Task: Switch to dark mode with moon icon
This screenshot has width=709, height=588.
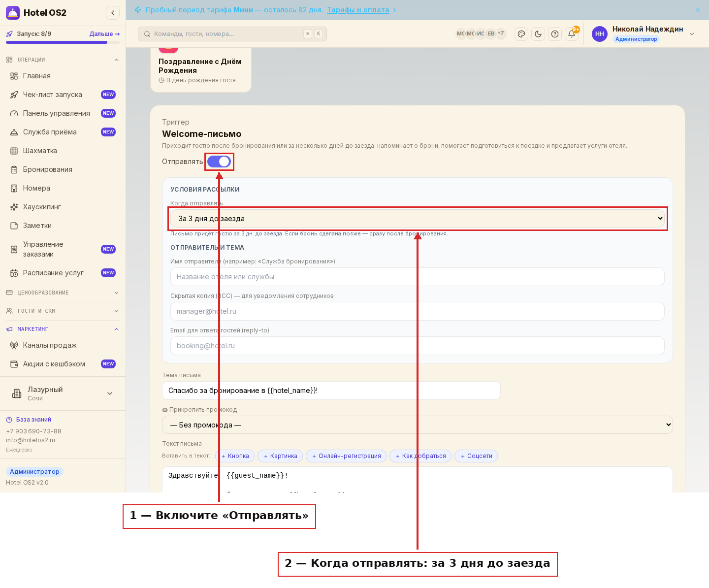Action: click(538, 34)
